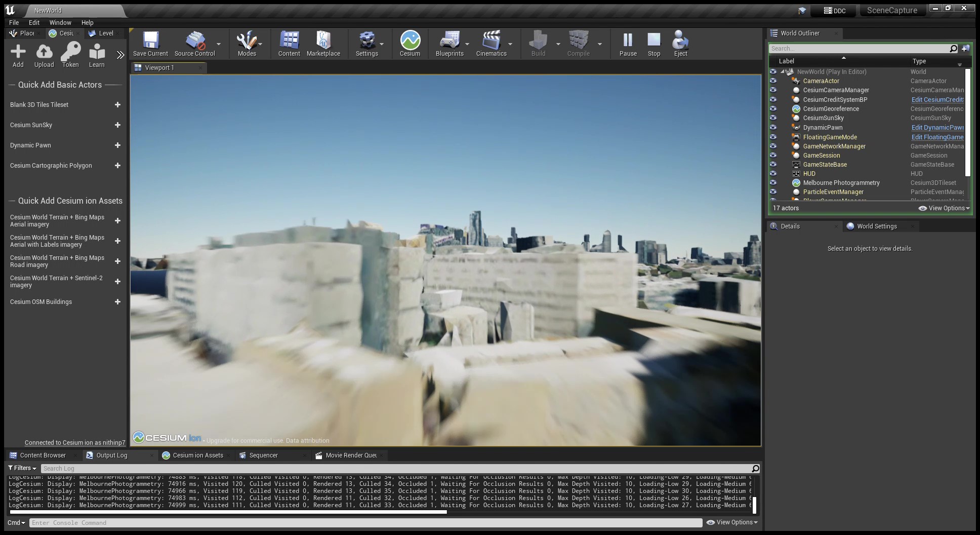The image size is (980, 535).
Task: Click the Edit FloatingGameMode link
Action: pos(937,137)
